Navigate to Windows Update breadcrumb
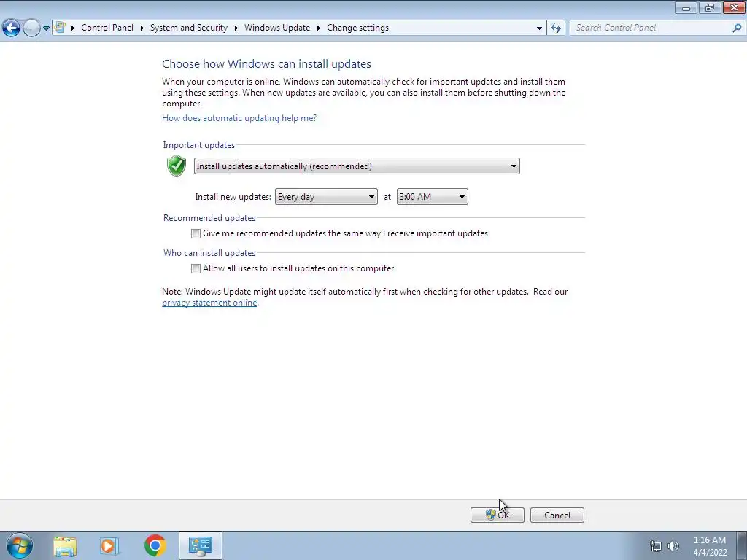Viewport: 747px width, 560px height. pos(277,28)
